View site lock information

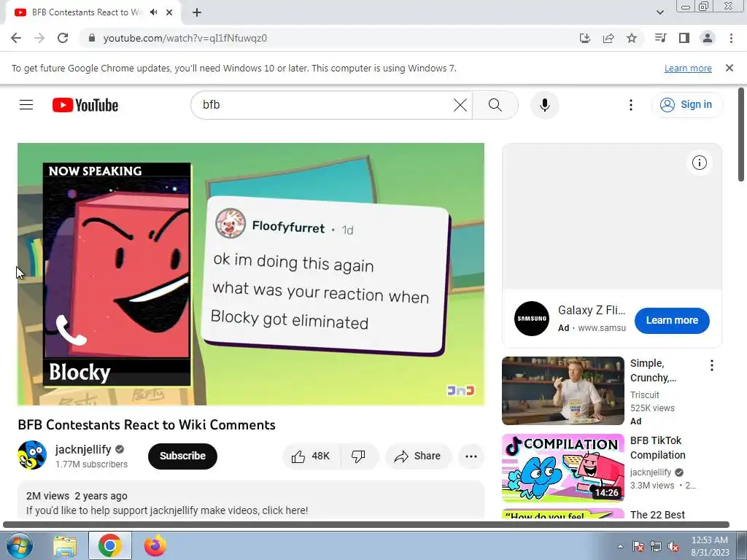pyautogui.click(x=92, y=38)
